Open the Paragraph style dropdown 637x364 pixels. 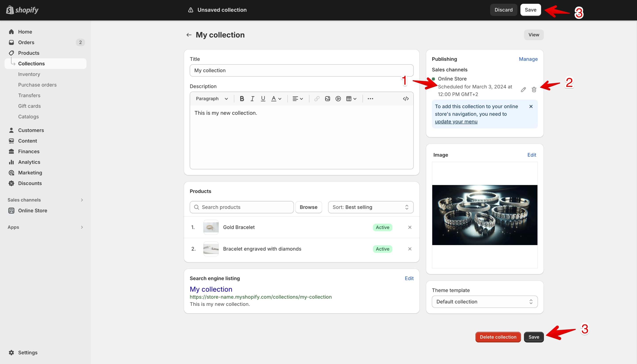pyautogui.click(x=212, y=99)
